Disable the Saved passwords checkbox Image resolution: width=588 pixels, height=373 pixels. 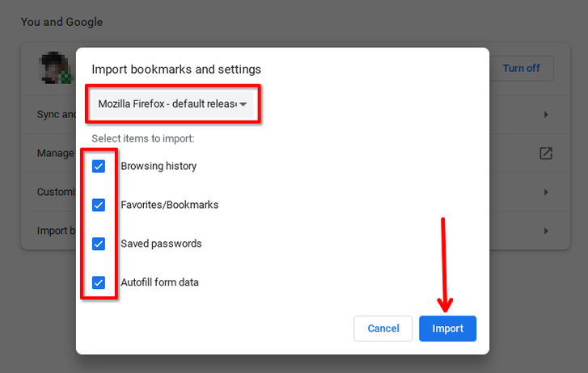(99, 244)
